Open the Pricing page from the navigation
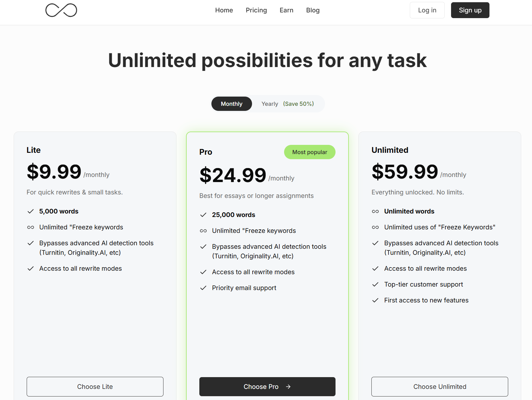 (x=256, y=10)
